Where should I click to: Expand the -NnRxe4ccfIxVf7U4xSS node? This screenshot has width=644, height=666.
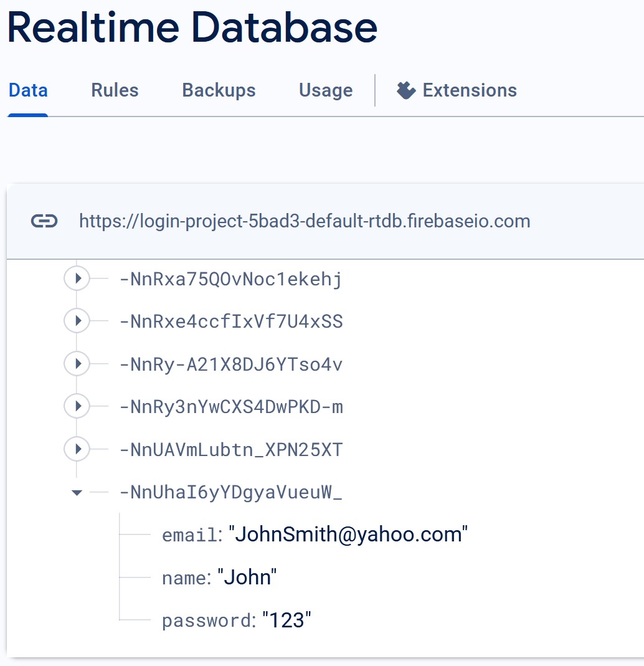[x=77, y=321]
